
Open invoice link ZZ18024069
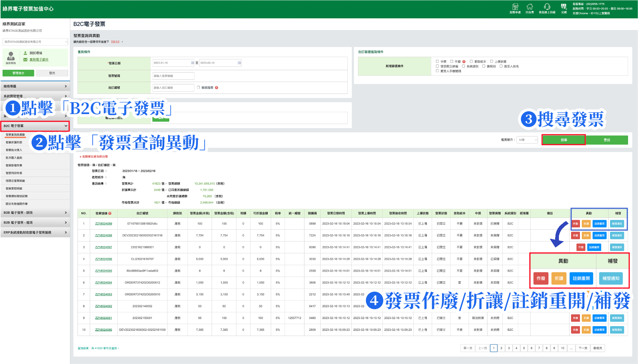coord(104,224)
